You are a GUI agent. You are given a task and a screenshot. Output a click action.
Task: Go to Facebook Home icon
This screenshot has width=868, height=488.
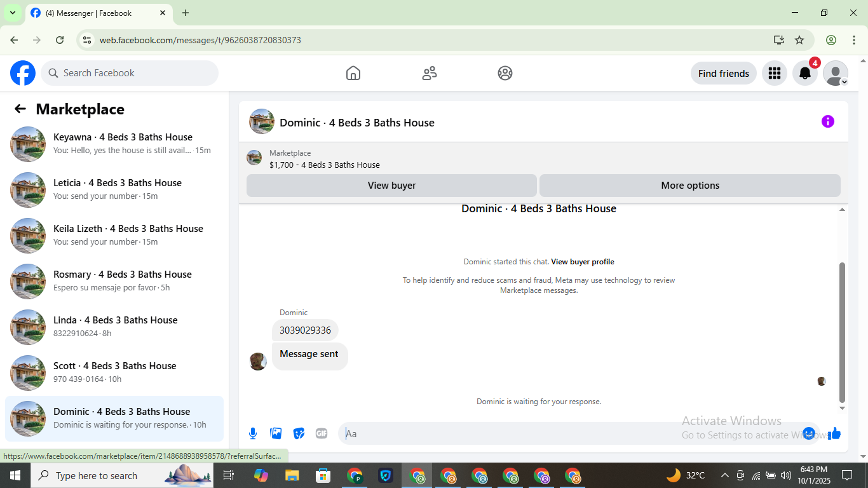pyautogui.click(x=353, y=73)
